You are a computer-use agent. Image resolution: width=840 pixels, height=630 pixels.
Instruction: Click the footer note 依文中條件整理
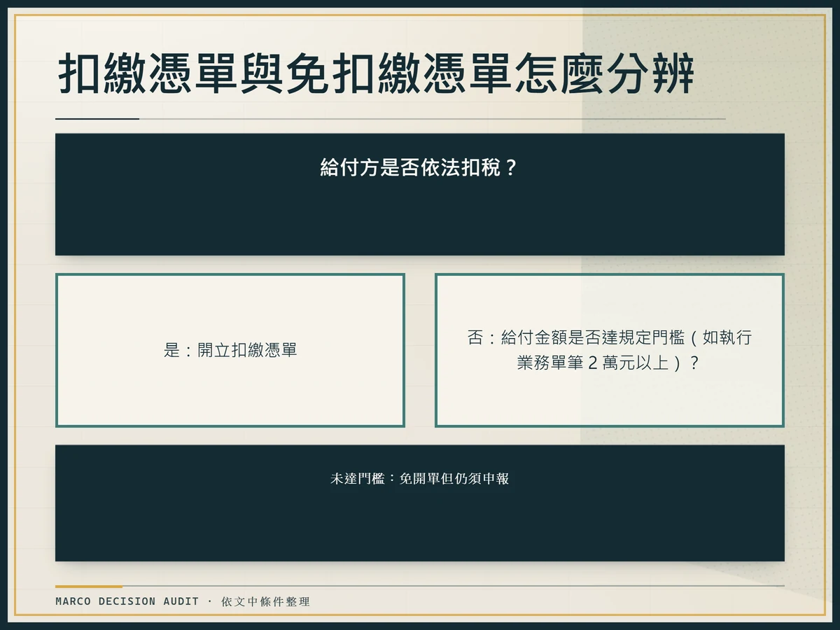click(265, 601)
